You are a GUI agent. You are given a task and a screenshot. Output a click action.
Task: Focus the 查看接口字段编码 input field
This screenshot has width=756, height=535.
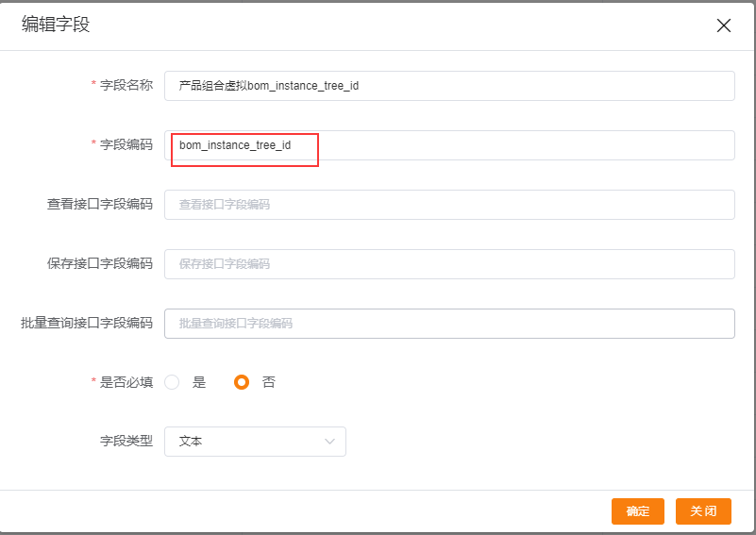[x=449, y=205]
